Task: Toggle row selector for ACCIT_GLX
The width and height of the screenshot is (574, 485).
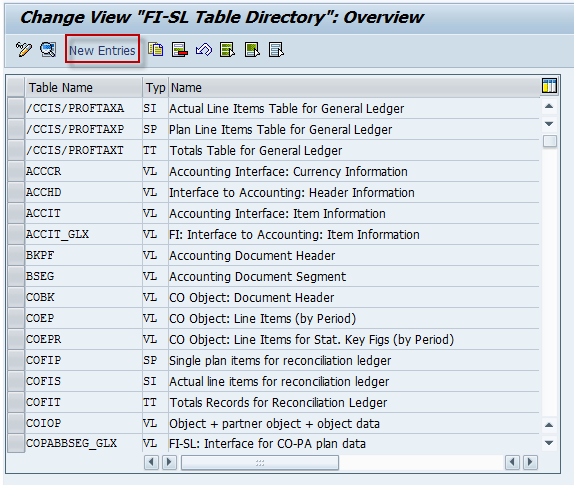Action: pyautogui.click(x=16, y=234)
